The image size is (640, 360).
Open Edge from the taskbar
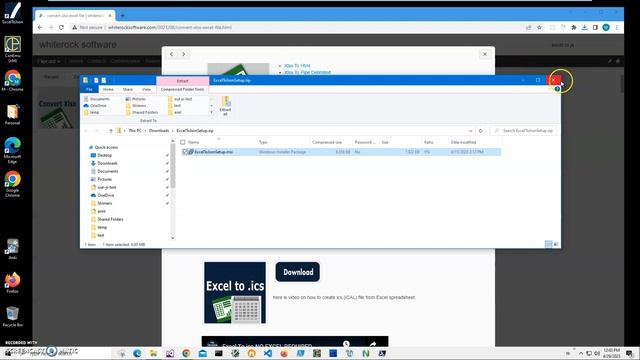coord(137,353)
